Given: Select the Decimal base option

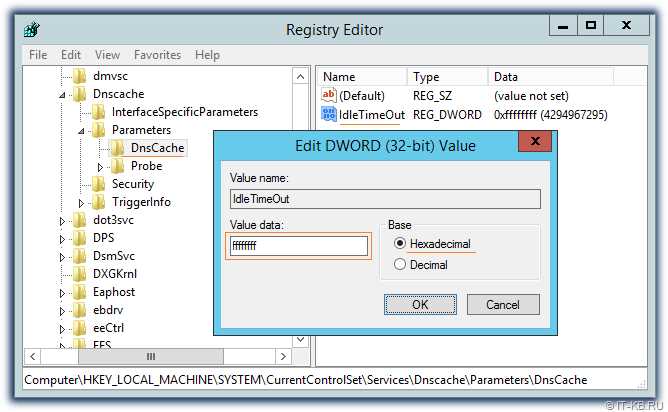Looking at the screenshot, I should [400, 264].
